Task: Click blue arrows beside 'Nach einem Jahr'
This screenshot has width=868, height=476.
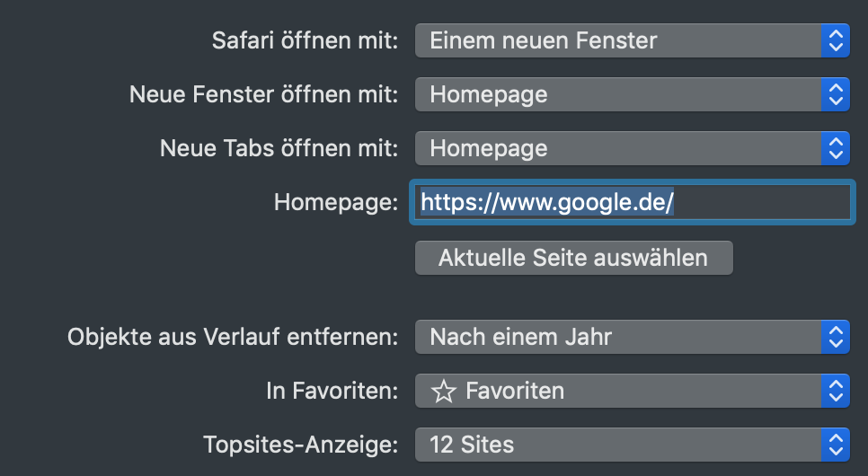Action: pyautogui.click(x=836, y=338)
